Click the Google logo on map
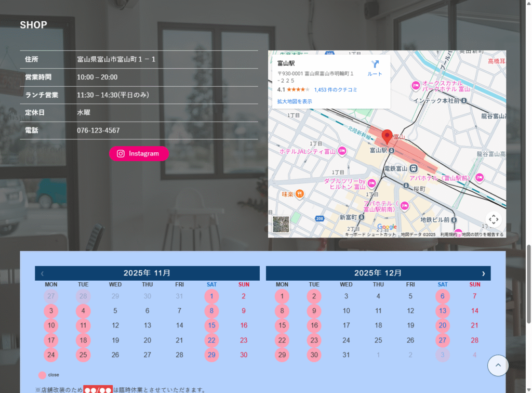Screen dimensions: 532x393 [387, 227]
